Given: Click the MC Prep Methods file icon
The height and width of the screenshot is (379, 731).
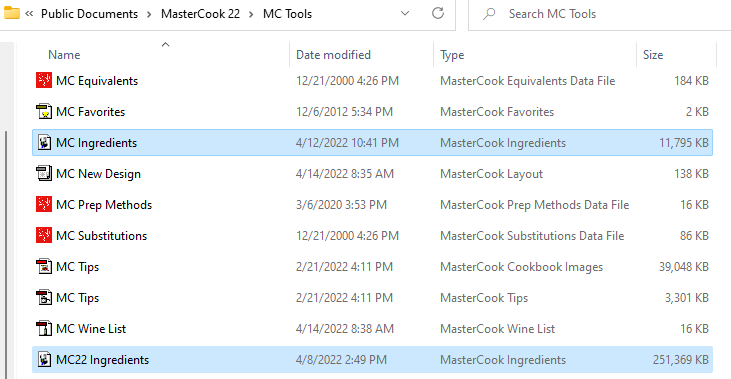Looking at the screenshot, I should 44,204.
